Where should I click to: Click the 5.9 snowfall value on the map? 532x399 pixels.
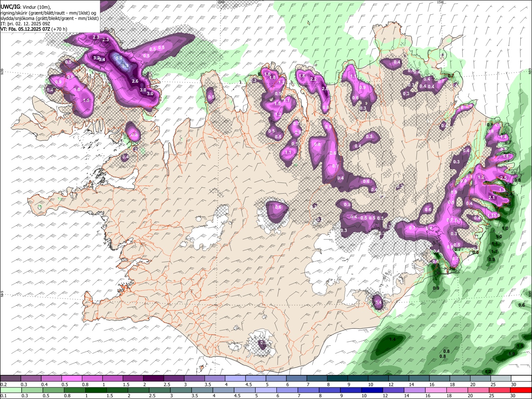tap(118, 58)
